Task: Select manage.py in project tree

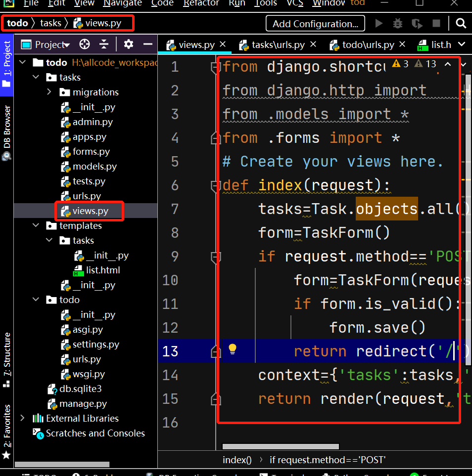Action: coord(77,403)
